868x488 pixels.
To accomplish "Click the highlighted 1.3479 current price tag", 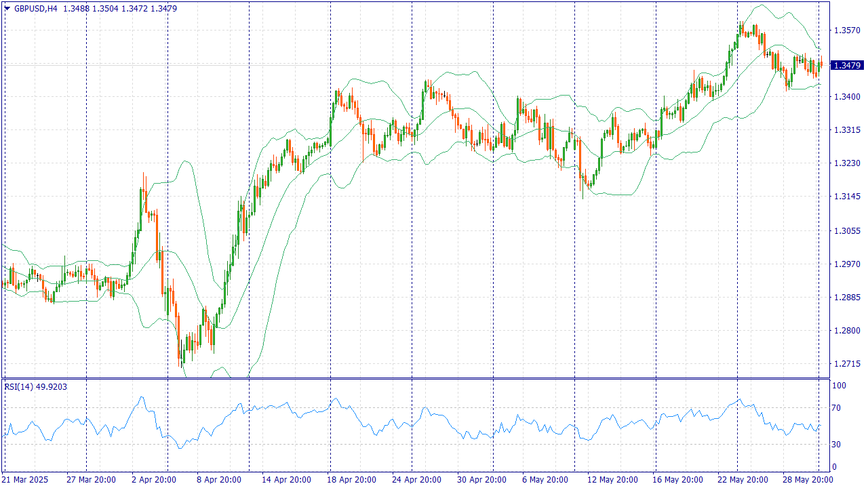I will pyautogui.click(x=848, y=65).
